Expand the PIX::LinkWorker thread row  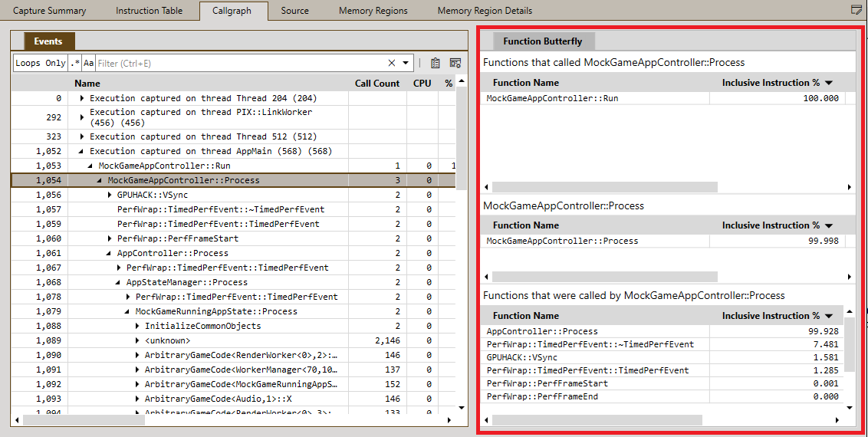(x=82, y=117)
